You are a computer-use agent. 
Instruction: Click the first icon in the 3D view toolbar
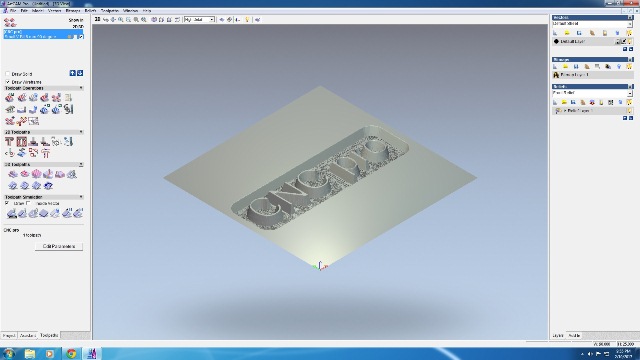click(98, 20)
